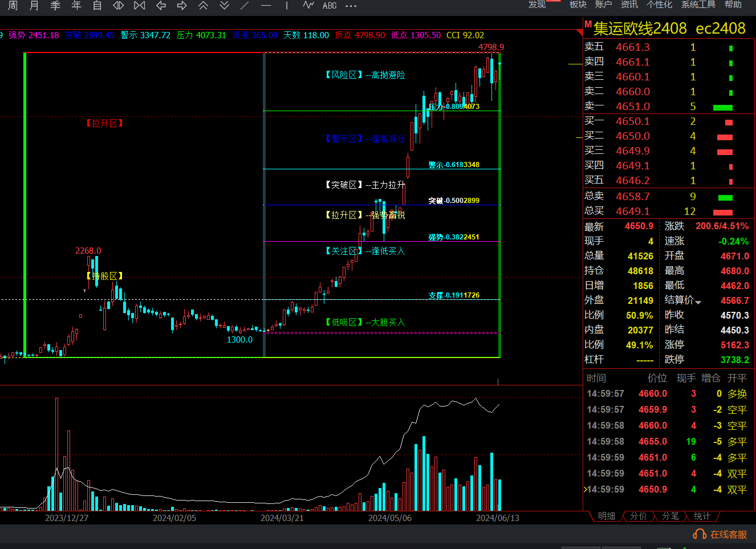Click the double down chevron icon
Viewport: 756px width, 549px height.
[x=224, y=5]
